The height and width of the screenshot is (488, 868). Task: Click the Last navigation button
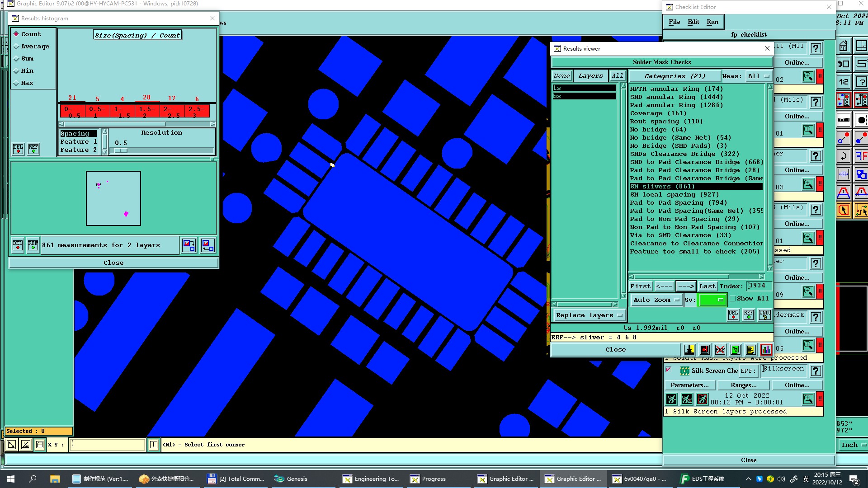(707, 286)
